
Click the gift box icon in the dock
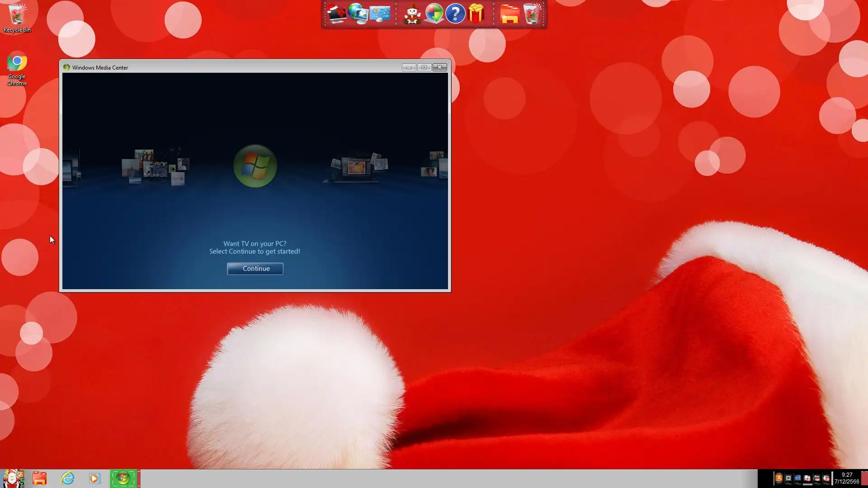click(x=476, y=14)
